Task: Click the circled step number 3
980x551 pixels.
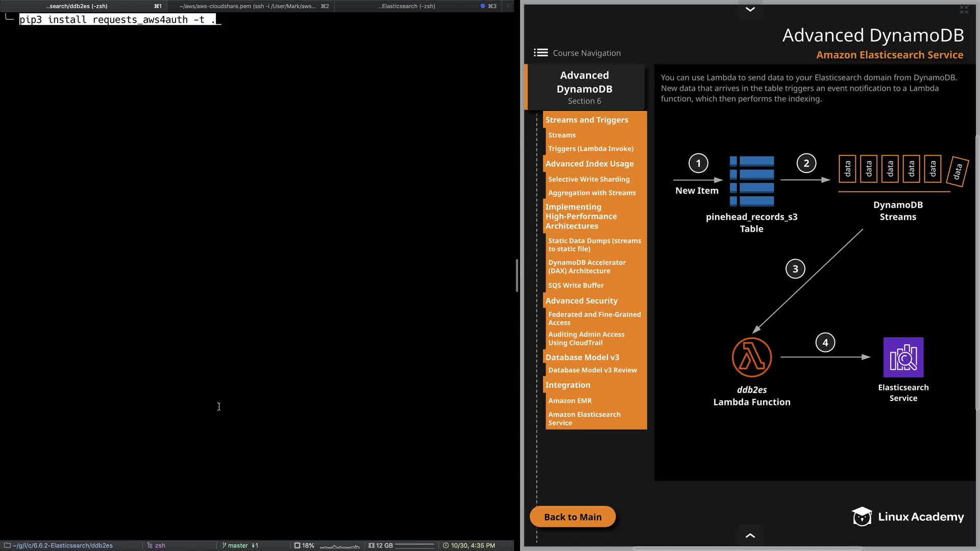Action: [795, 269]
